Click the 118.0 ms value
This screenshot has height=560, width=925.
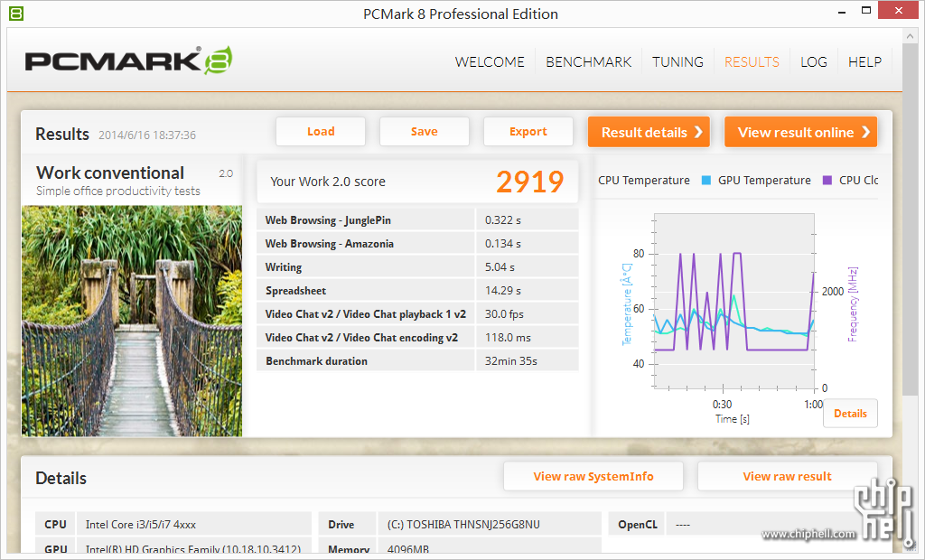coord(508,338)
